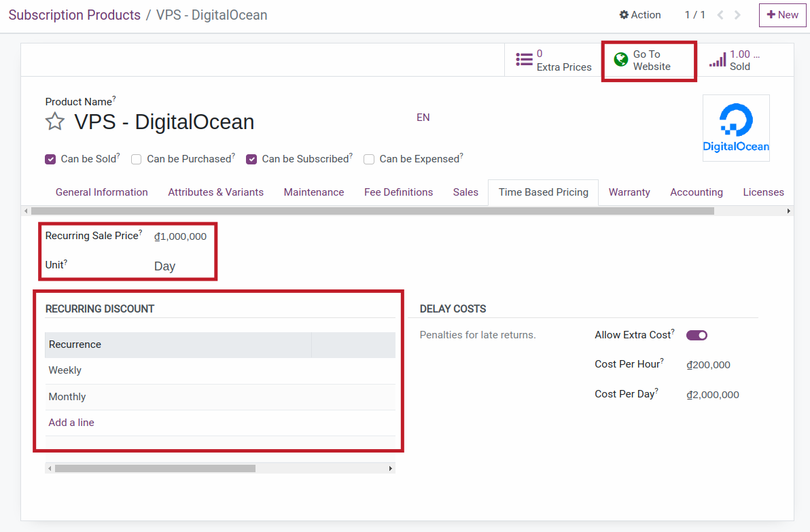810x532 pixels.
Task: Click the tabs horizontal scrollbar left arrow
Action: pyautogui.click(x=27, y=211)
